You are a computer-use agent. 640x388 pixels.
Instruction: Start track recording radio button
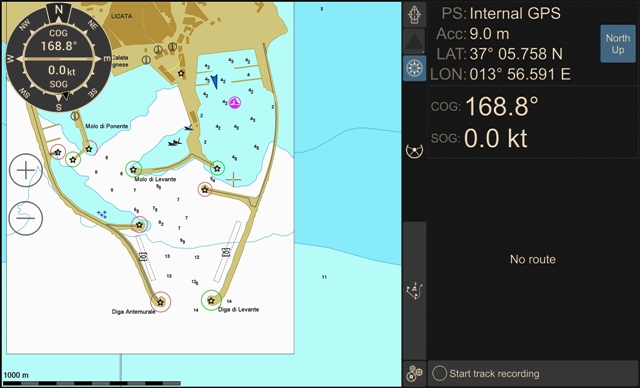tap(440, 373)
